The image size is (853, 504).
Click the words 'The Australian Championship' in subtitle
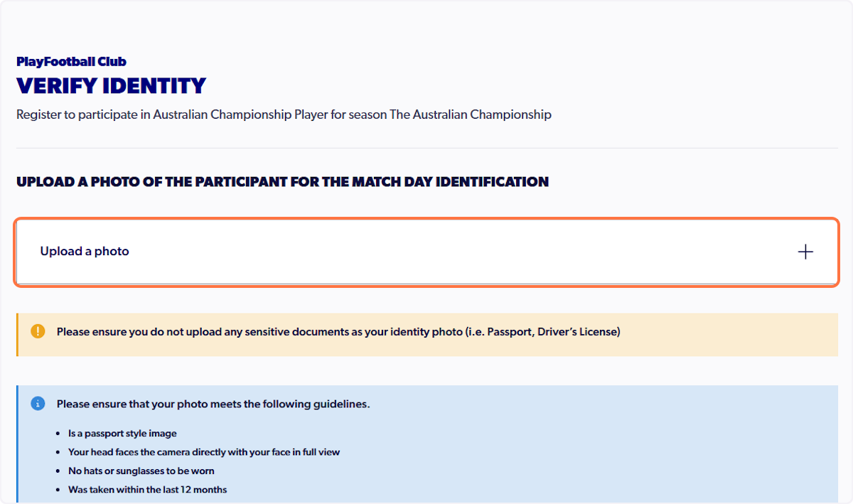[471, 114]
